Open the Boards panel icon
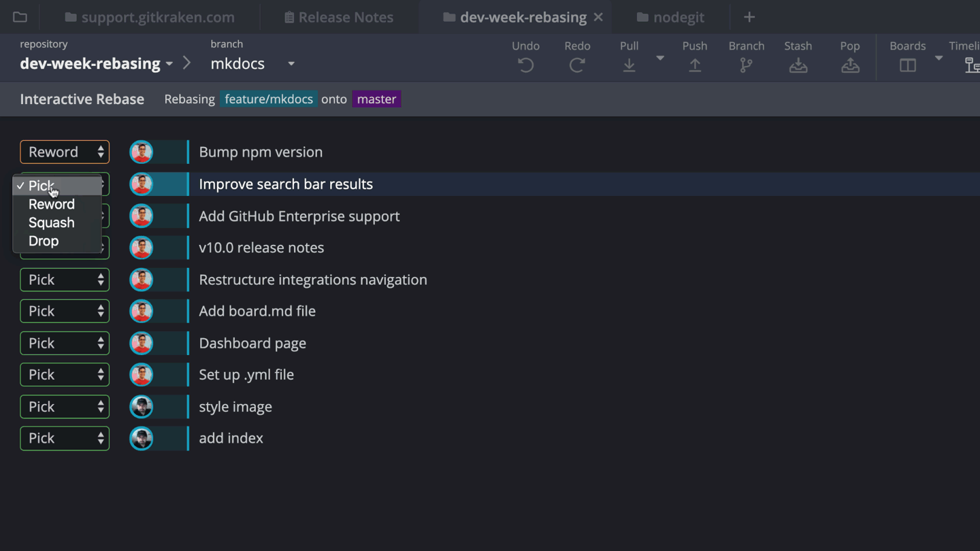980x551 pixels. click(x=907, y=65)
